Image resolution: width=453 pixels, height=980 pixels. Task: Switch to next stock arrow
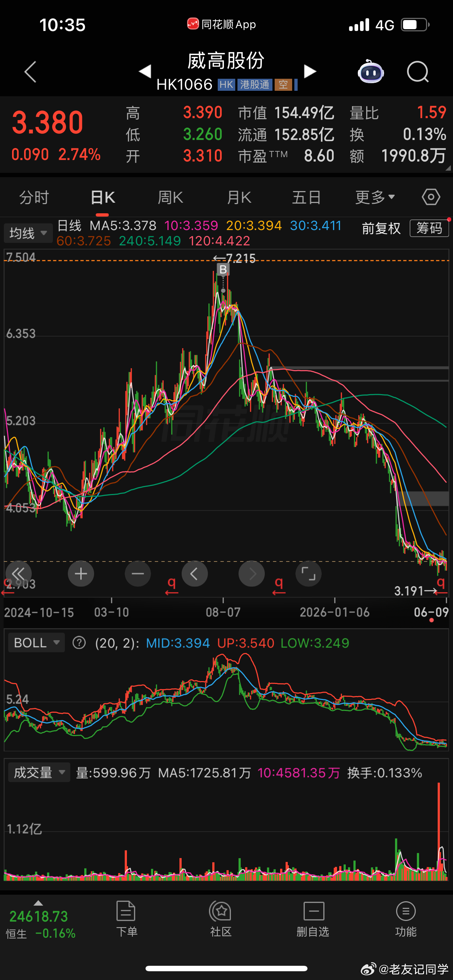coord(310,71)
